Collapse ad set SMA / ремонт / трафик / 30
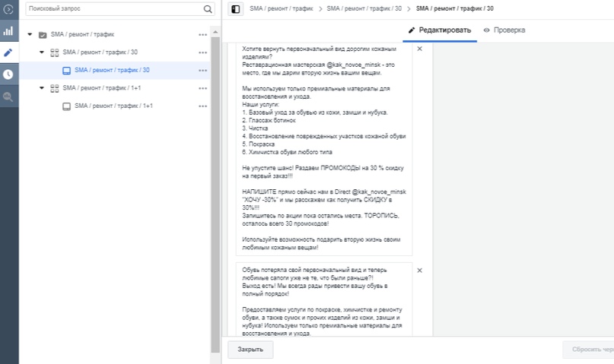Viewport: 614px width, 364px height. (x=42, y=52)
